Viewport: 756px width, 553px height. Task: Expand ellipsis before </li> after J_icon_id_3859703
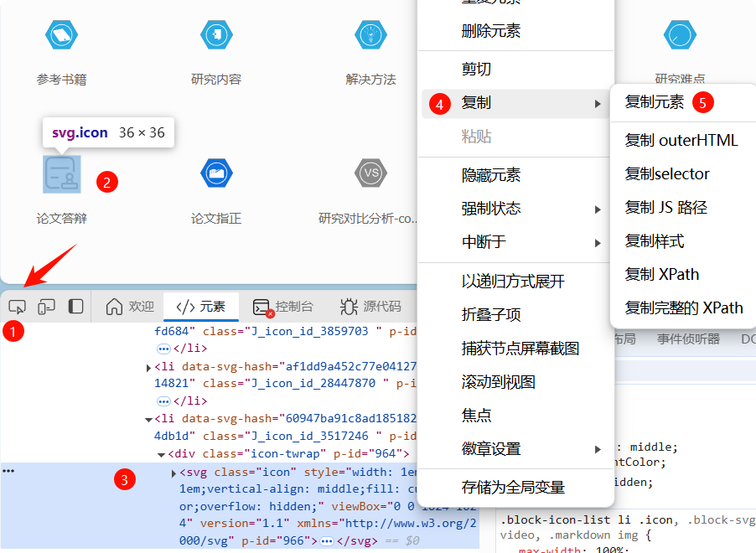[164, 349]
